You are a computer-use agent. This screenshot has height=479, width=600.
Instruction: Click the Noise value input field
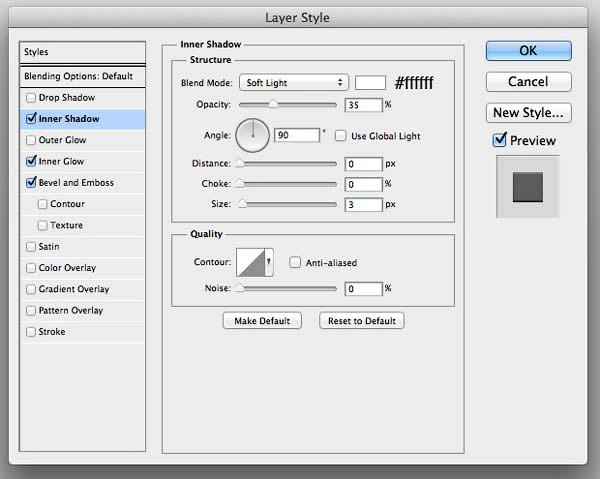[364, 289]
